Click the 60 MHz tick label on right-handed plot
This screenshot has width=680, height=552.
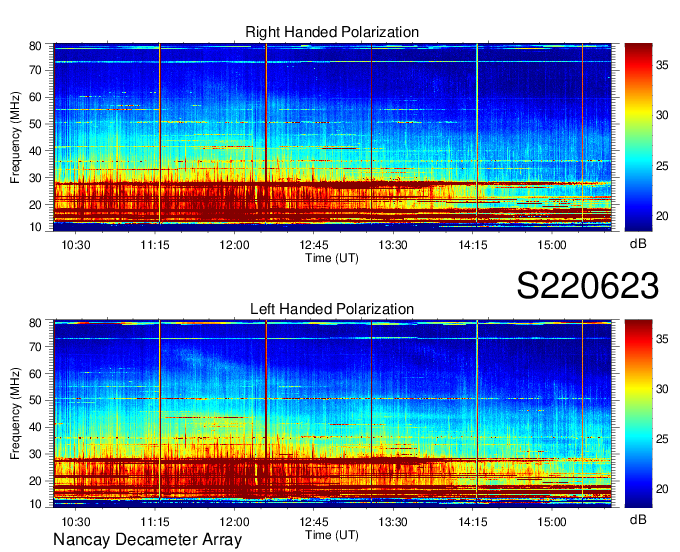point(35,97)
